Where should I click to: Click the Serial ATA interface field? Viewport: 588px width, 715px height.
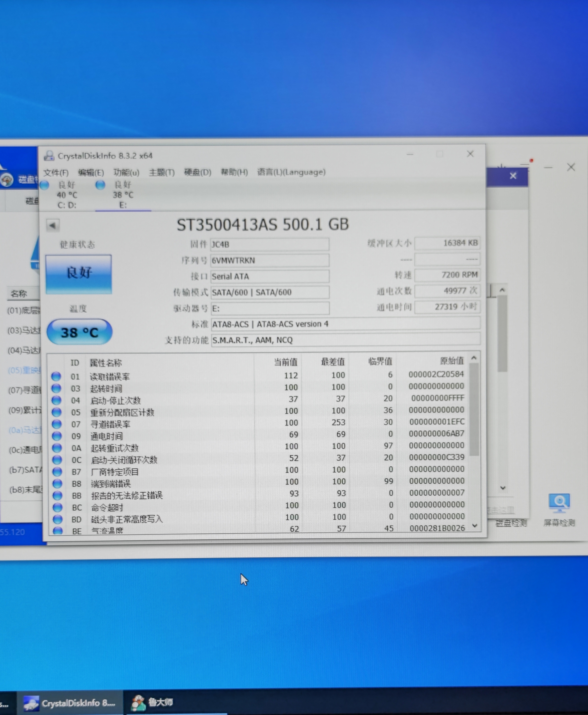[x=270, y=276]
